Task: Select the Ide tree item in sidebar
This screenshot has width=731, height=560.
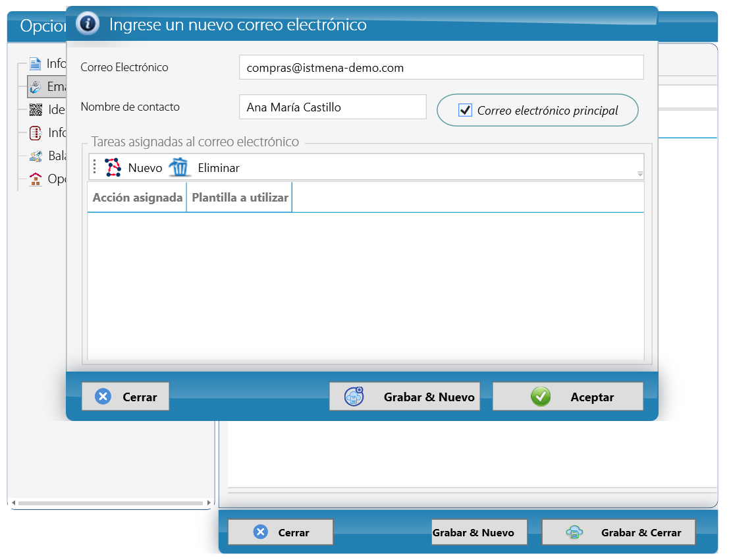Action: [x=47, y=109]
